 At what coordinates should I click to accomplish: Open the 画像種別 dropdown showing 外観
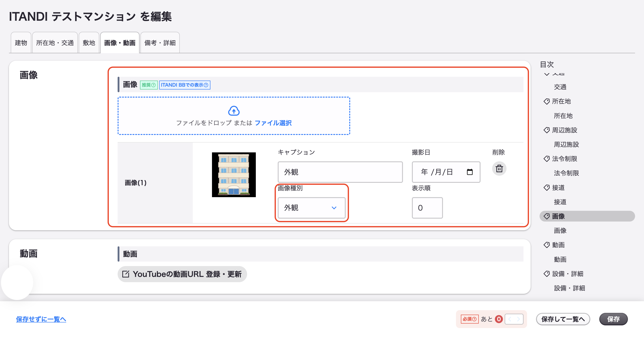coord(311,208)
